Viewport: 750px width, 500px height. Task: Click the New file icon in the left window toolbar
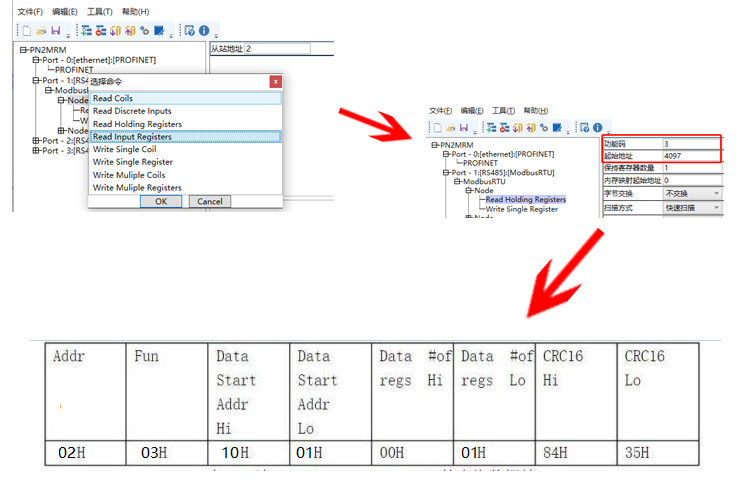(27, 31)
